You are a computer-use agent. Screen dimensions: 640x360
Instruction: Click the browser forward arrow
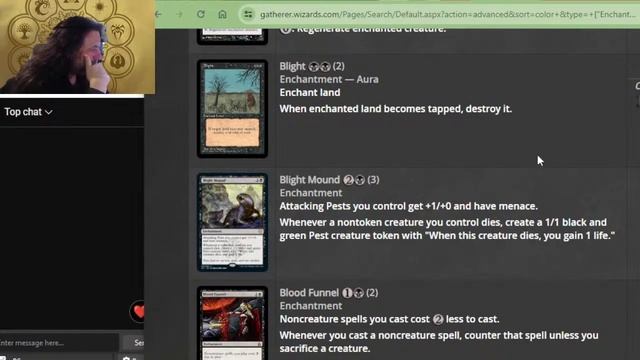[179, 14]
